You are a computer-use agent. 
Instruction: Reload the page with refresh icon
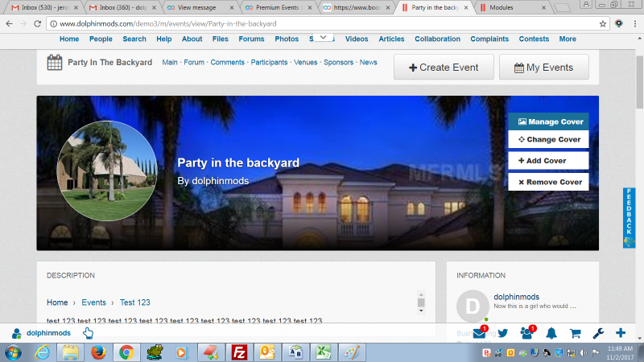[x=37, y=24]
